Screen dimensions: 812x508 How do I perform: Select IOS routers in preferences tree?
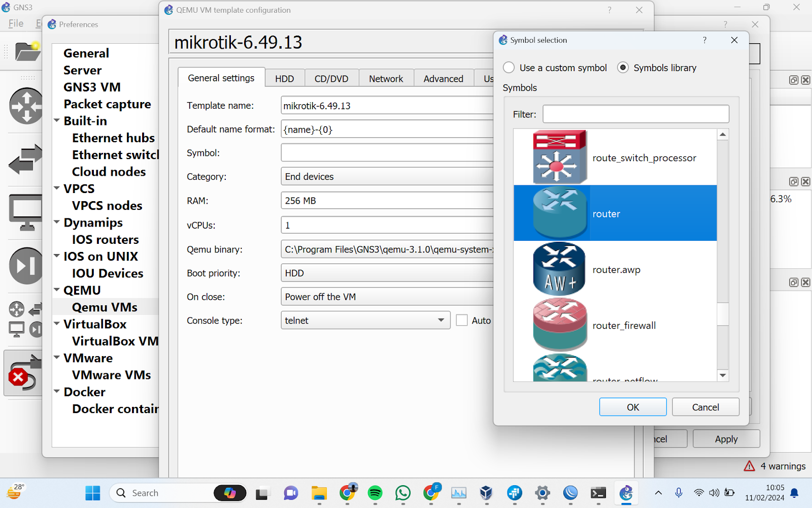(x=106, y=239)
